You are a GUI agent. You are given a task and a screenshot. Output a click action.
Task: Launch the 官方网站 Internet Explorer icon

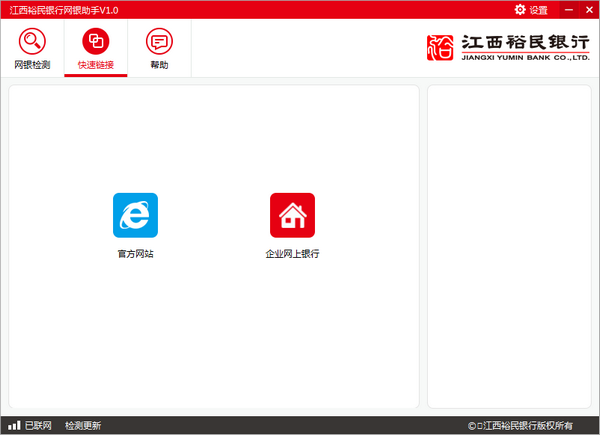135,215
